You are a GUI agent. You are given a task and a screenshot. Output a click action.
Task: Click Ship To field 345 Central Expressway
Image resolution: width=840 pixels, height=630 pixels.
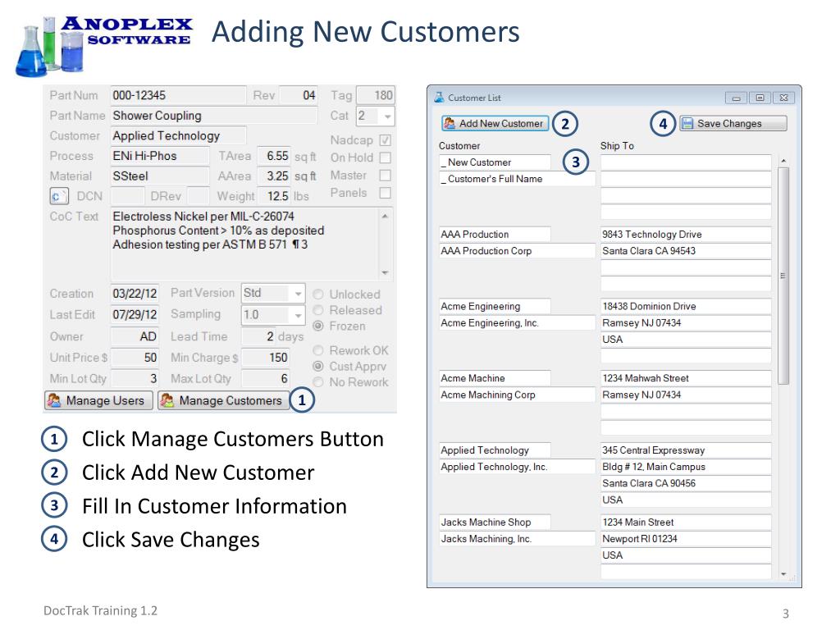686,450
